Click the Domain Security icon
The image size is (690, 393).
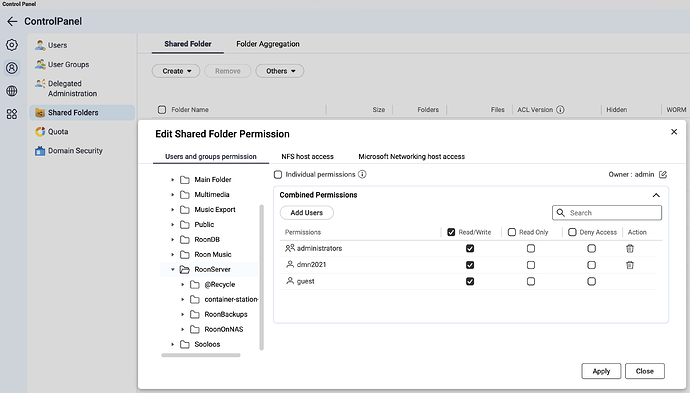click(40, 151)
